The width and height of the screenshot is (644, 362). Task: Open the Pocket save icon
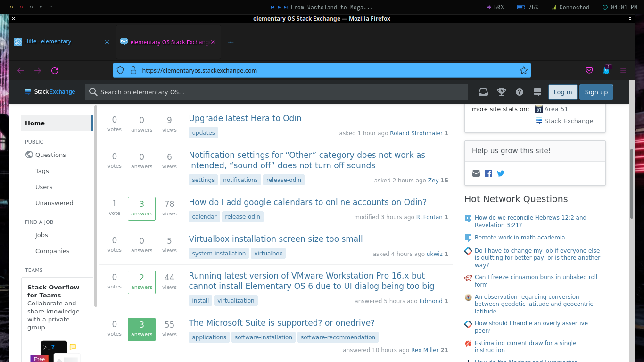coord(589,70)
